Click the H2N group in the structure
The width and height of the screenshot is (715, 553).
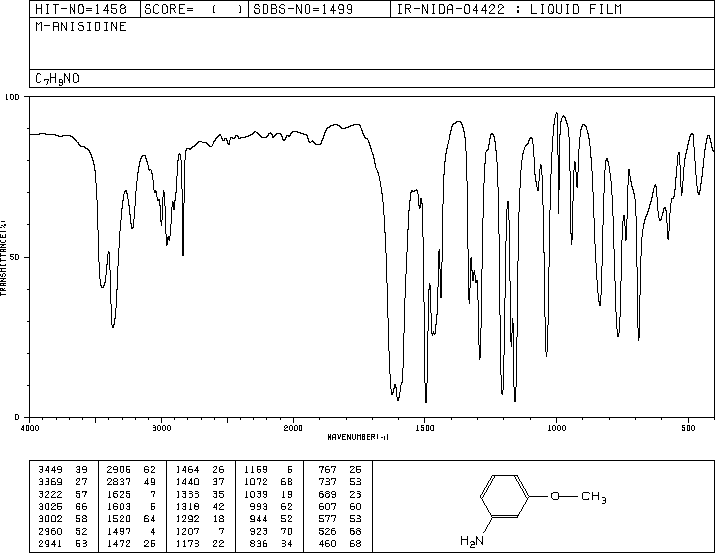(x=472, y=541)
